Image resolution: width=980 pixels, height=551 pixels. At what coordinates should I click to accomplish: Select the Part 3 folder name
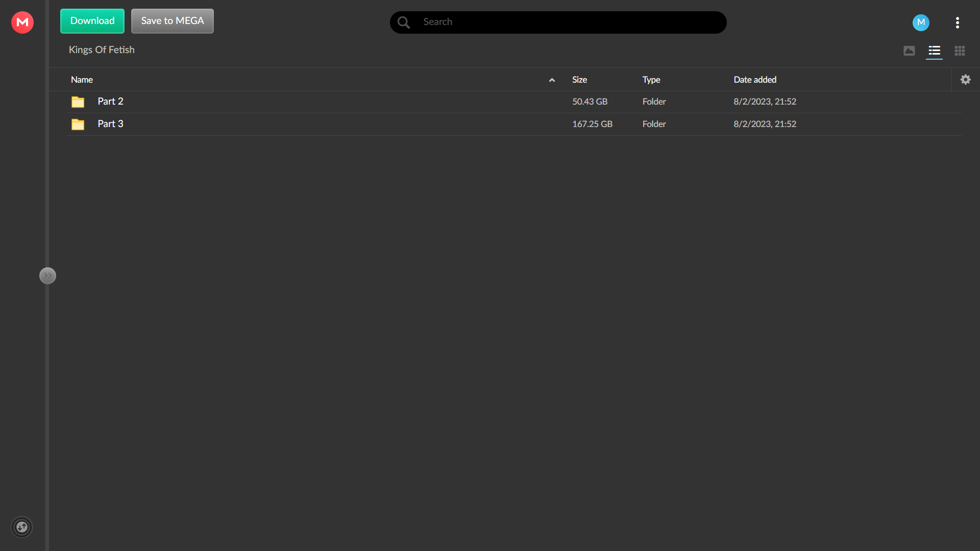coord(110,124)
